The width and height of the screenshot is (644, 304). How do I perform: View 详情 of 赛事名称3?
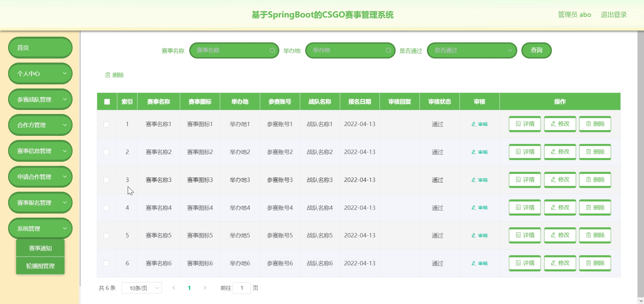[525, 180]
